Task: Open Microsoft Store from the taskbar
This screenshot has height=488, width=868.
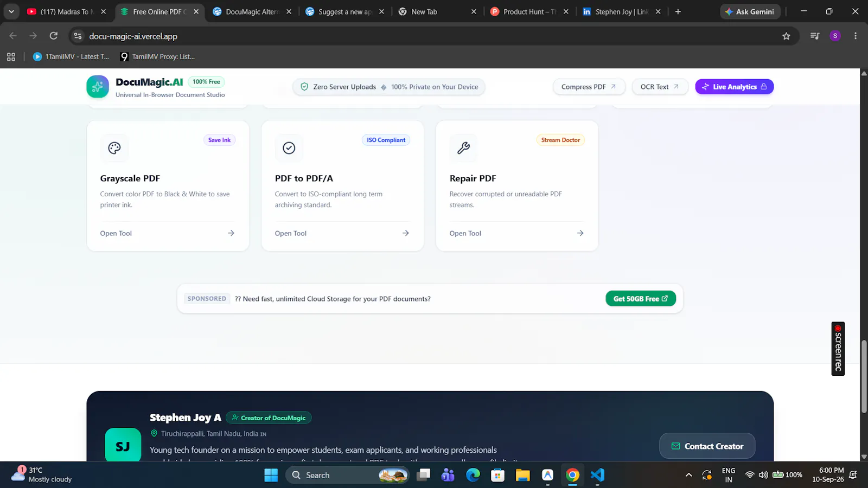Action: coord(497,475)
